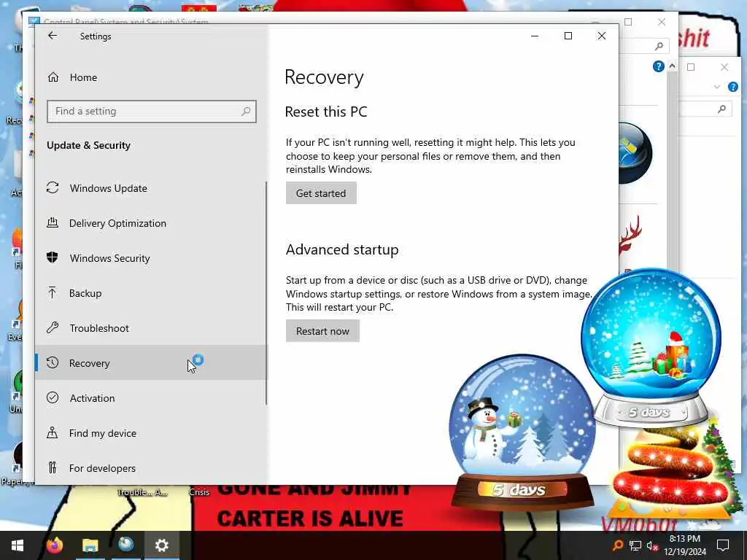Open the Troubleshoot settings page
Image resolution: width=747 pixels, height=560 pixels.
(x=150, y=328)
